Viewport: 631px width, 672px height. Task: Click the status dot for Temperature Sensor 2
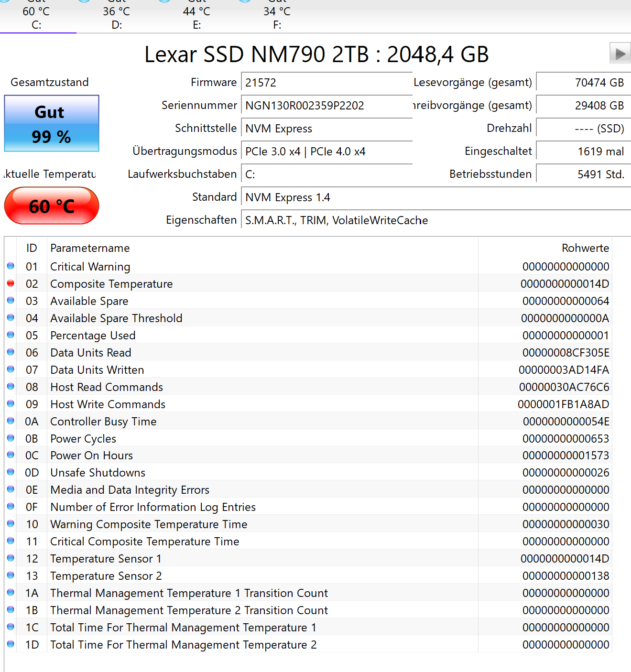(11, 575)
